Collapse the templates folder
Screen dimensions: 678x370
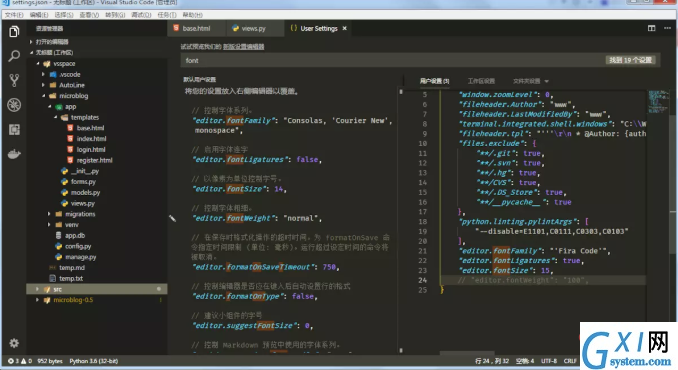point(55,118)
